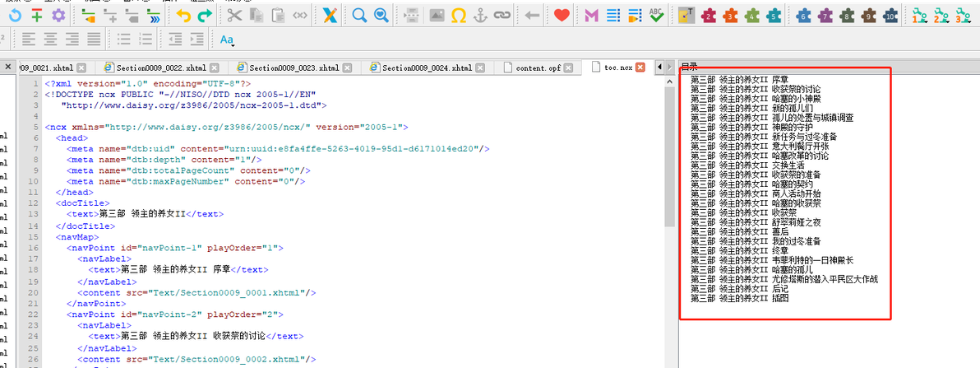This screenshot has height=368, width=980.
Task: Click the blue Reload refresh icon
Action: tap(15, 16)
